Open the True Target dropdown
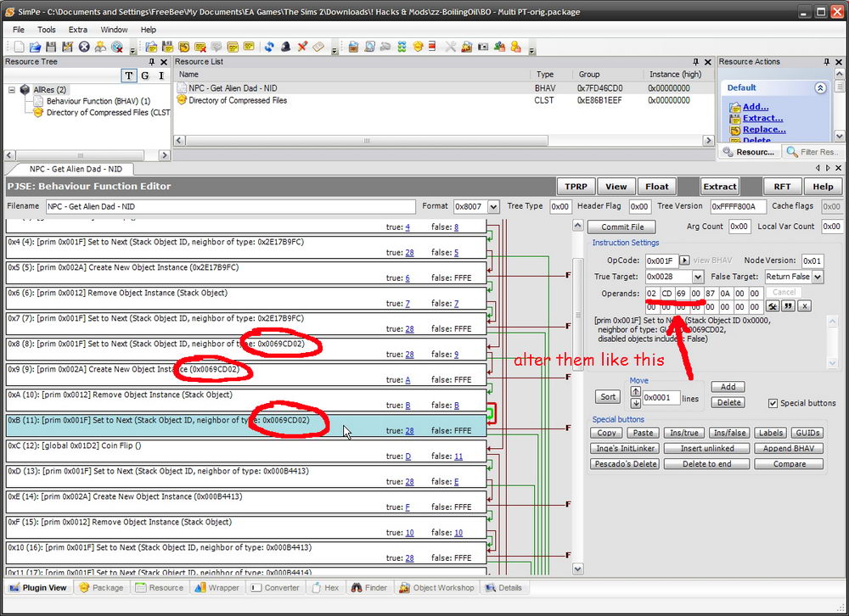849x616 pixels. (698, 277)
